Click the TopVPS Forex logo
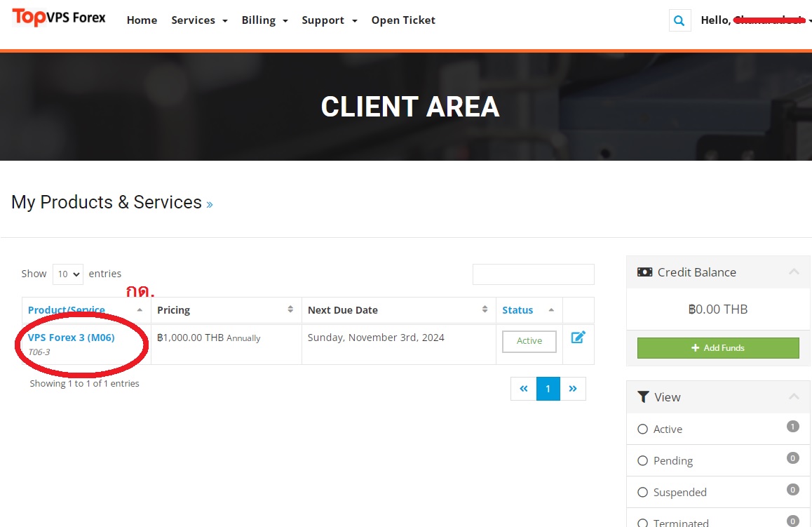 coord(58,18)
